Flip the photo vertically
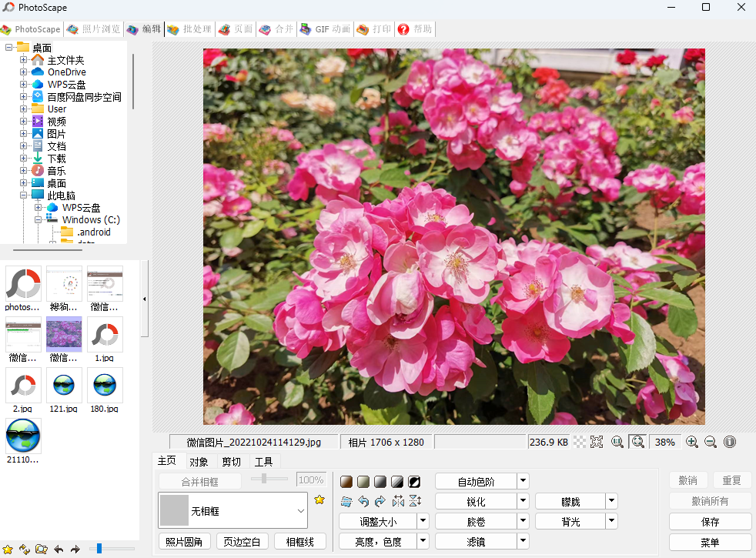The height and width of the screenshot is (558, 756). point(414,501)
